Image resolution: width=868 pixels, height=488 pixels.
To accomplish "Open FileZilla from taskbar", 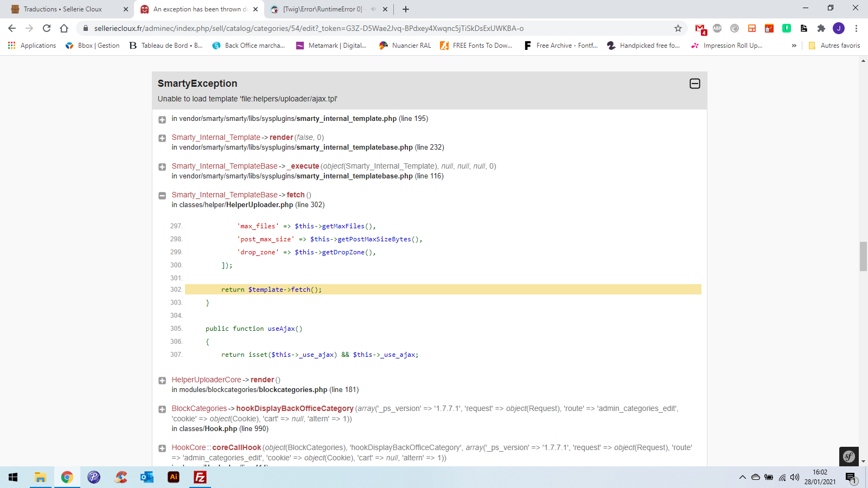I will tap(200, 477).
